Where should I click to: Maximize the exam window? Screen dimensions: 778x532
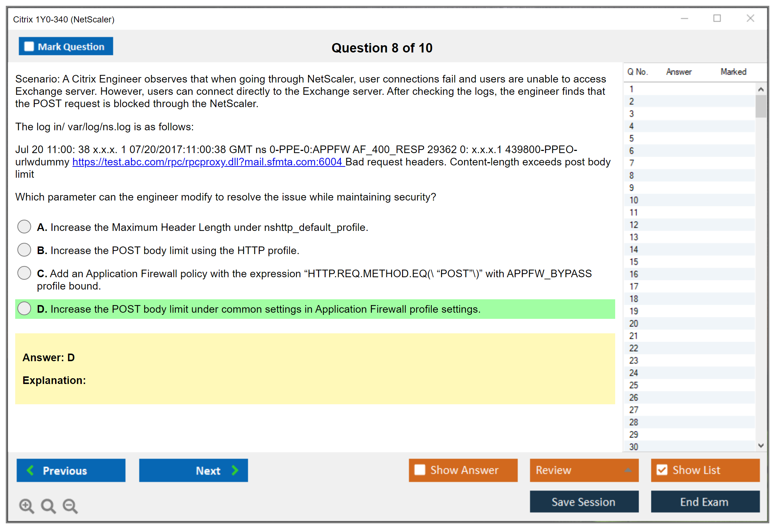(x=717, y=18)
